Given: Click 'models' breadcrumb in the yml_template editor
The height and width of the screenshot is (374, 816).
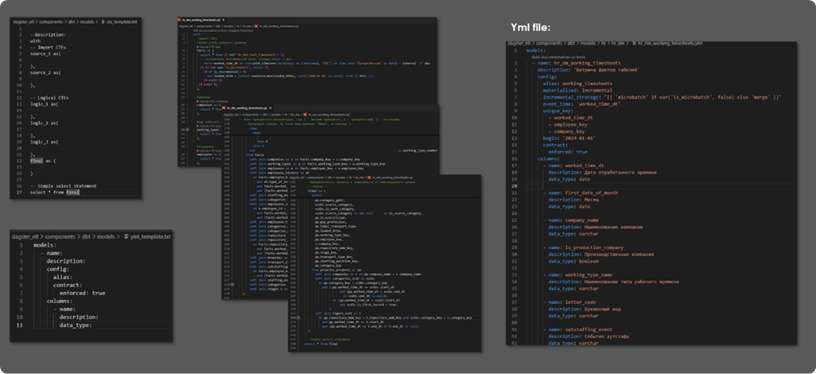Looking at the screenshot, I should pyautogui.click(x=106, y=236).
